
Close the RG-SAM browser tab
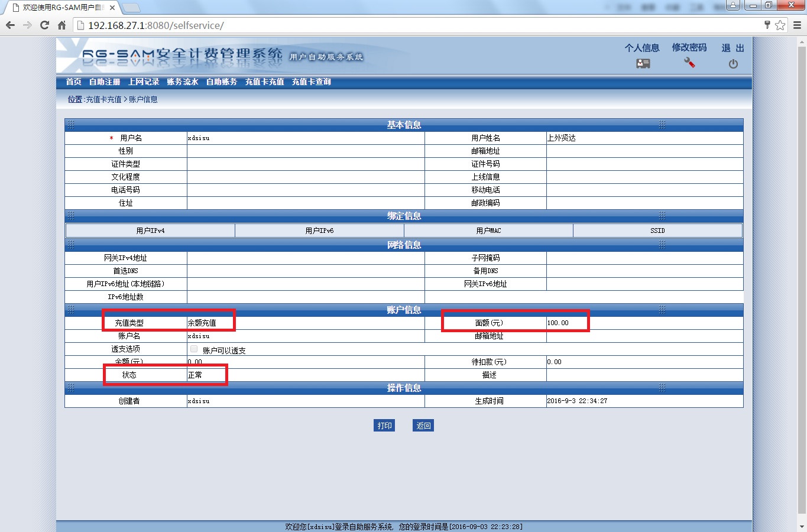point(112,8)
